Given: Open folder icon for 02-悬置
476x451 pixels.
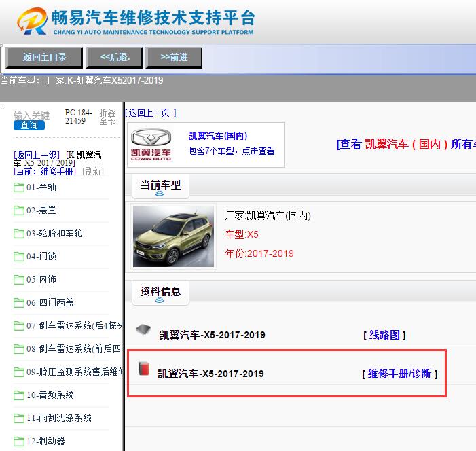Looking at the screenshot, I should [19, 211].
